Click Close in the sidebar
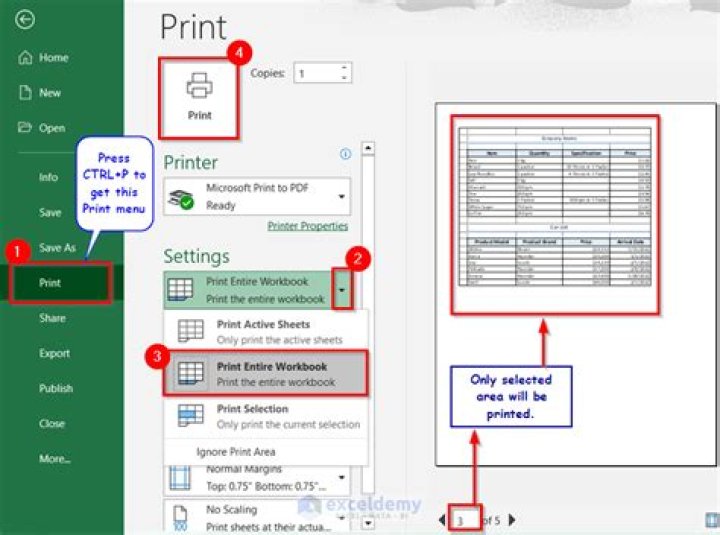This screenshot has width=720, height=535. (51, 423)
